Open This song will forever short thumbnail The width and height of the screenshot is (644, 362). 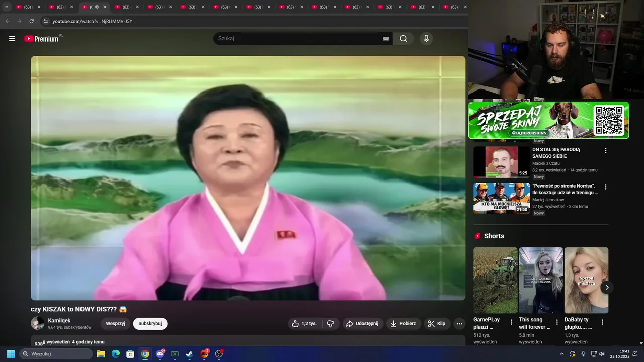(541, 280)
